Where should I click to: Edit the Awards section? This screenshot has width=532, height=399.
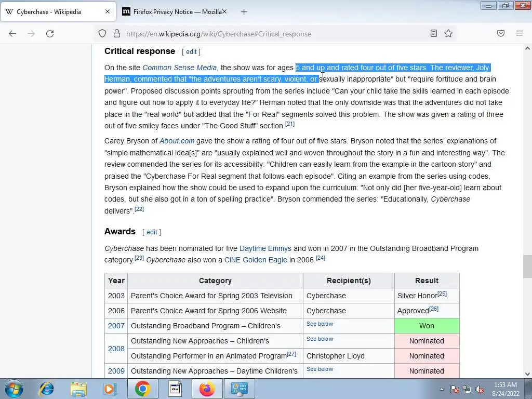click(152, 232)
